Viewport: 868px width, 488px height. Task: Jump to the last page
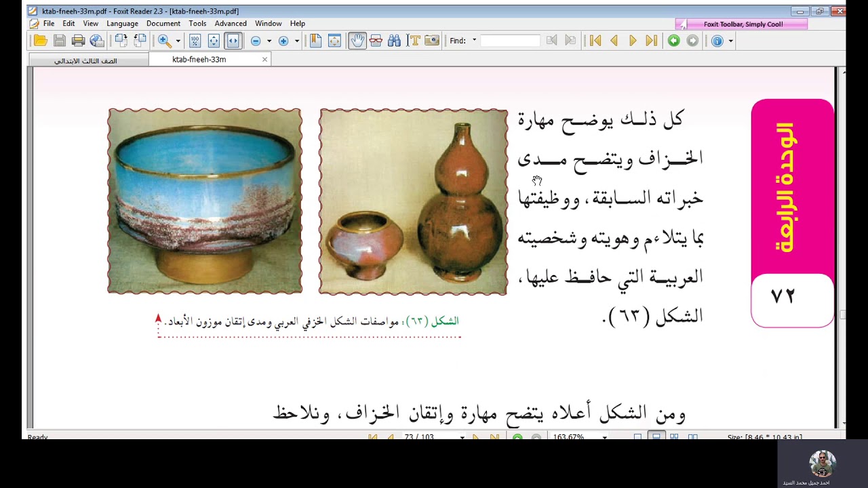point(651,41)
